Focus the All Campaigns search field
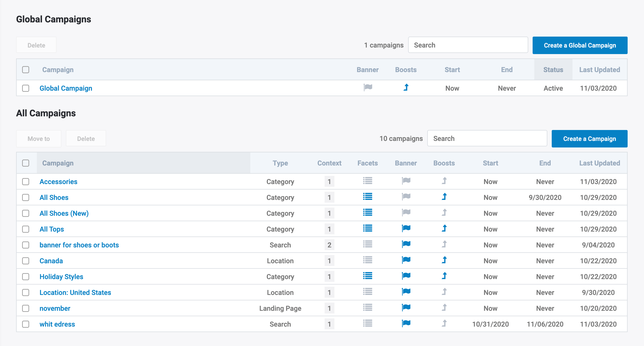The height and width of the screenshot is (346, 644). [x=487, y=138]
